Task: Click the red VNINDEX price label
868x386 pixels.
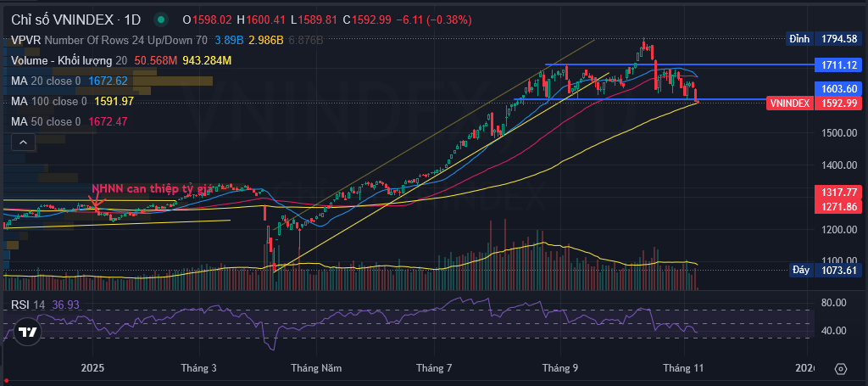Action: [789, 103]
